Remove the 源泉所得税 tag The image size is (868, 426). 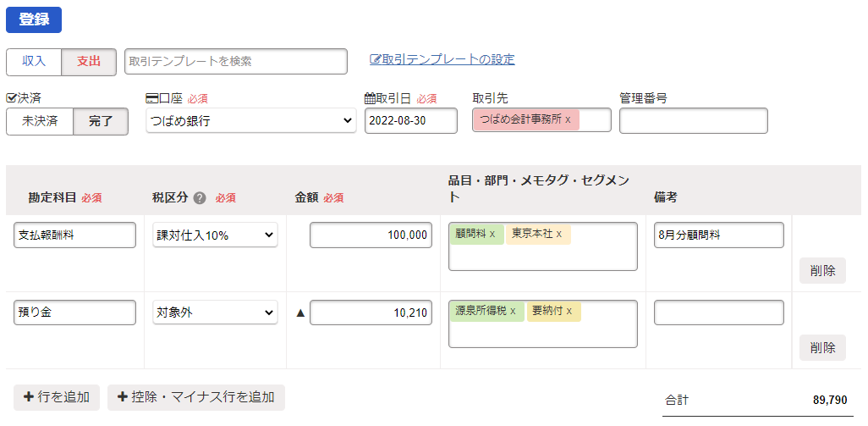(x=514, y=311)
